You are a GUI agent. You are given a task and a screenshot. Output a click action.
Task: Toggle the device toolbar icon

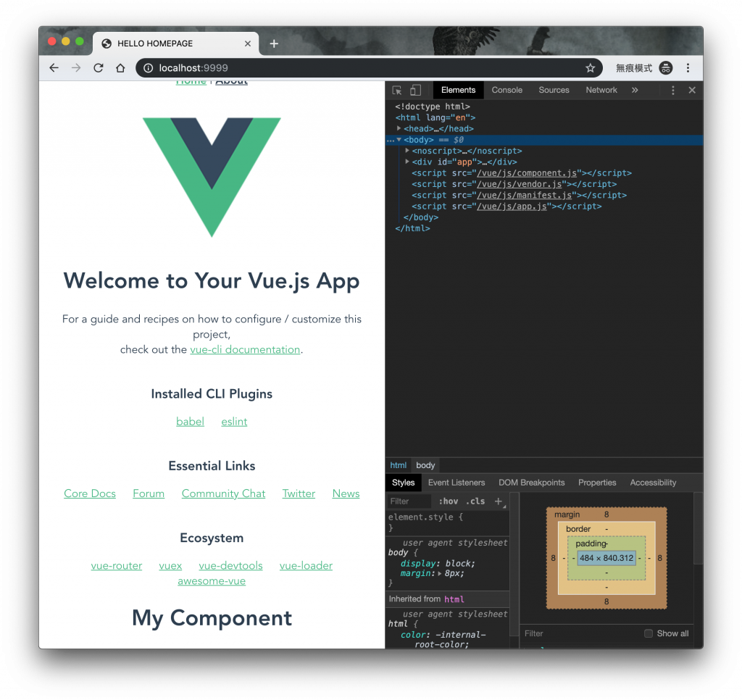click(x=415, y=90)
